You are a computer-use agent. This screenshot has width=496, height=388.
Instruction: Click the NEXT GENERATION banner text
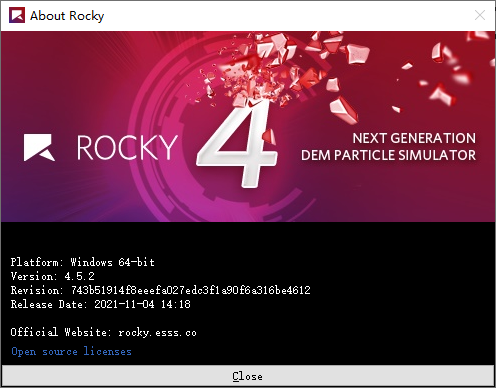click(x=414, y=138)
